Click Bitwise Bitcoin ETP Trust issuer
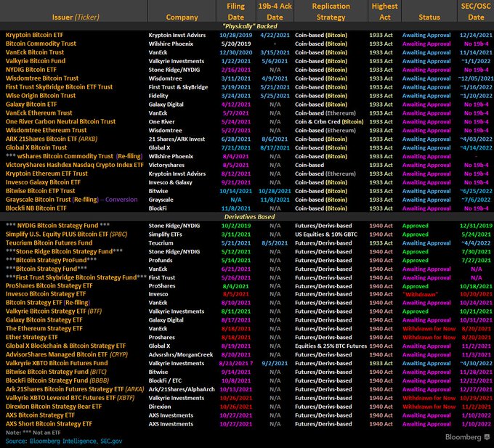 point(41,191)
